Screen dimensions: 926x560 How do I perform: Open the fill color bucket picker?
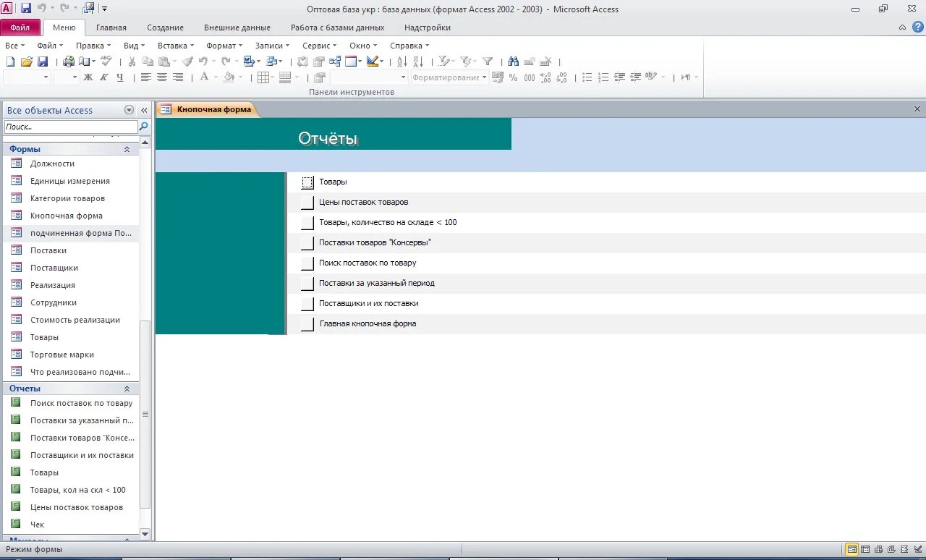point(231,77)
